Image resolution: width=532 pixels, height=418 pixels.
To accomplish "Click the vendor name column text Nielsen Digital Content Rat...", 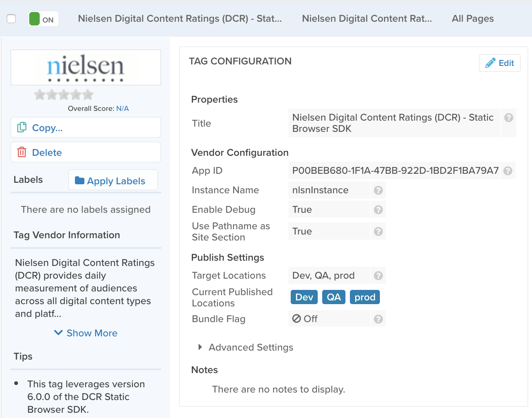I will 367,19.
